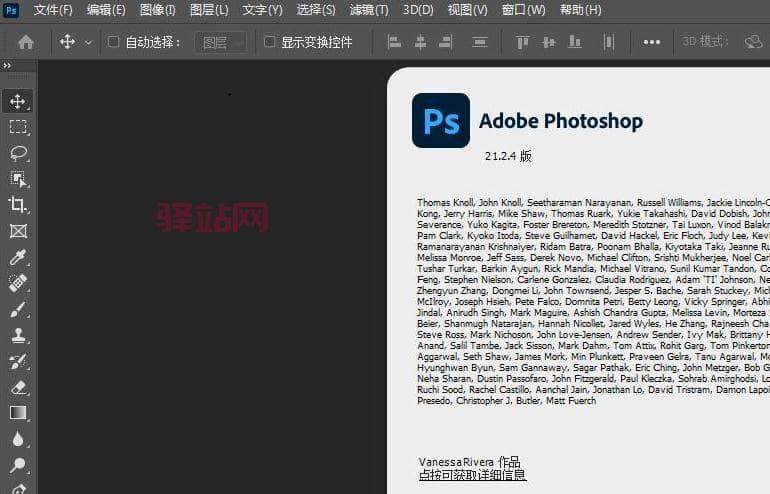
Task: Open the 视图(V) menu
Action: 468,10
